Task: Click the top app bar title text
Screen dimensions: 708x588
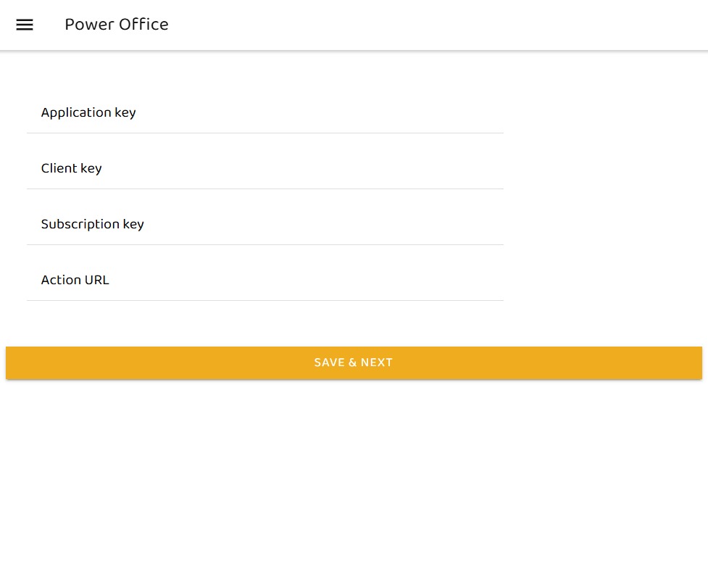Action: (117, 25)
